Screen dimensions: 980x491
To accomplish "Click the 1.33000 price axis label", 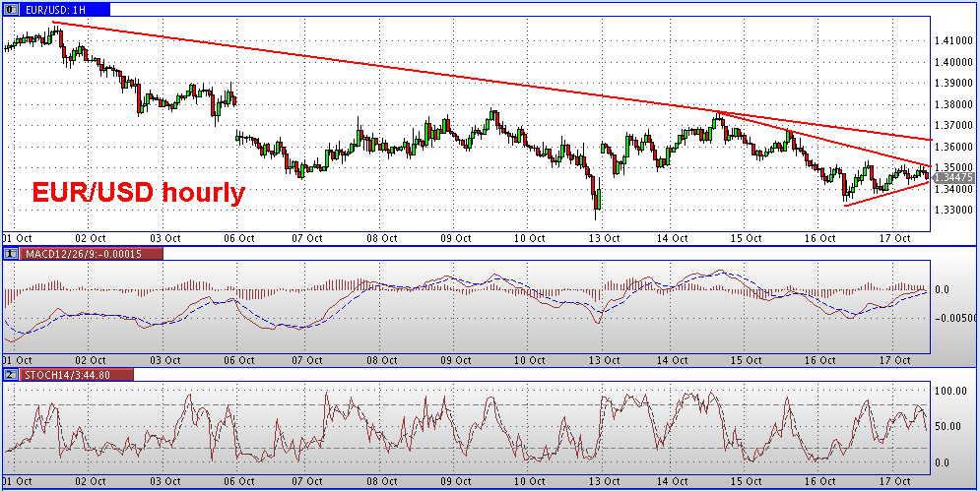I will coord(955,210).
